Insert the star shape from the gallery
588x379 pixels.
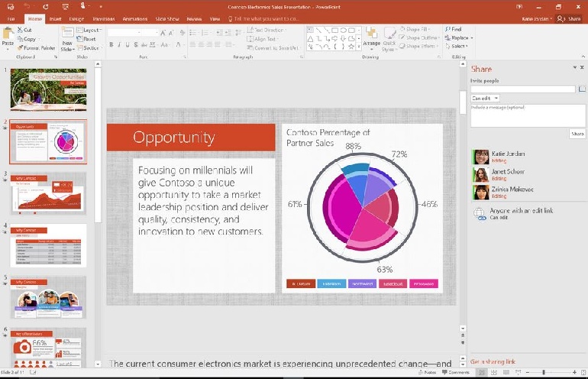pyautogui.click(x=351, y=47)
